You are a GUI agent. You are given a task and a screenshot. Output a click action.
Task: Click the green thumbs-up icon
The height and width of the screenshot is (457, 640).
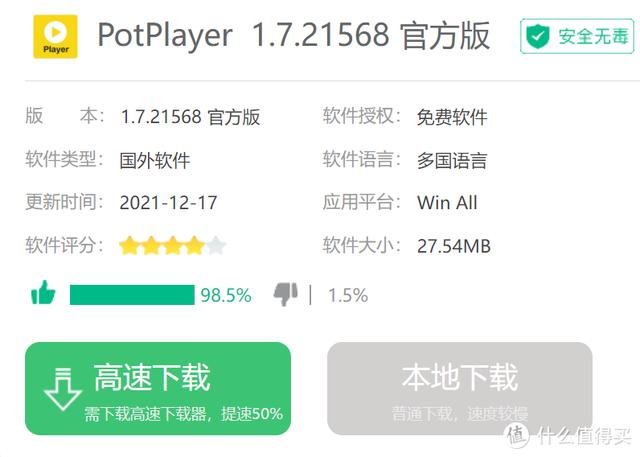click(x=43, y=293)
